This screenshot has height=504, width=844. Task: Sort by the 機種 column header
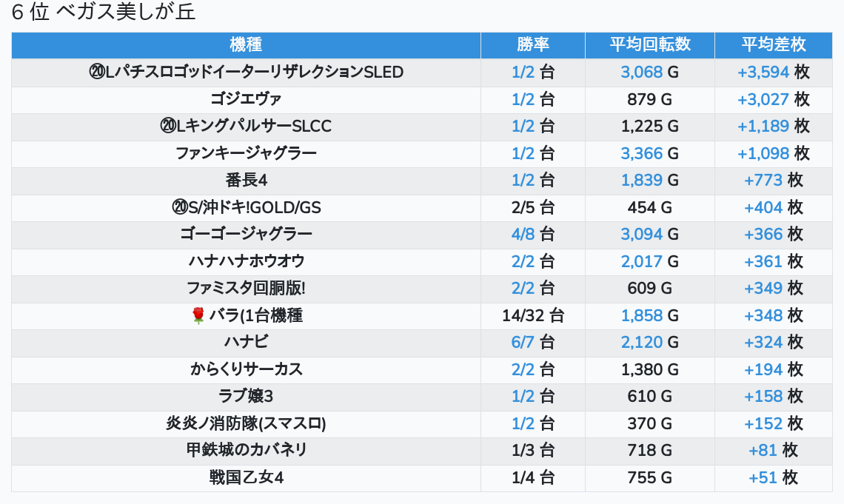[246, 44]
